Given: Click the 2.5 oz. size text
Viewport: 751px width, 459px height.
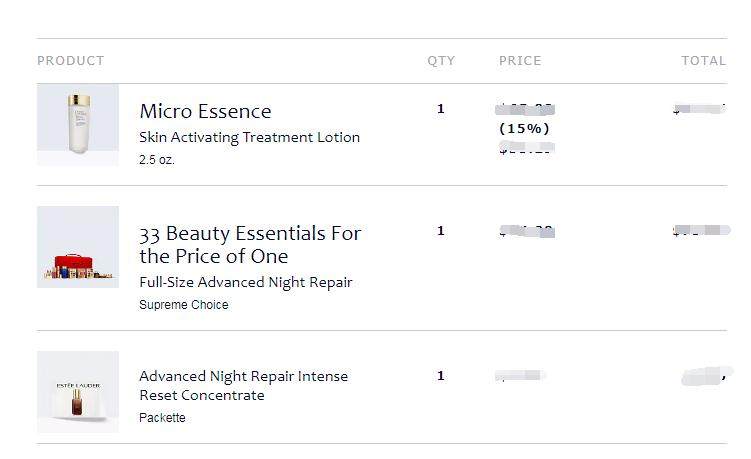Looking at the screenshot, I should tap(157, 160).
